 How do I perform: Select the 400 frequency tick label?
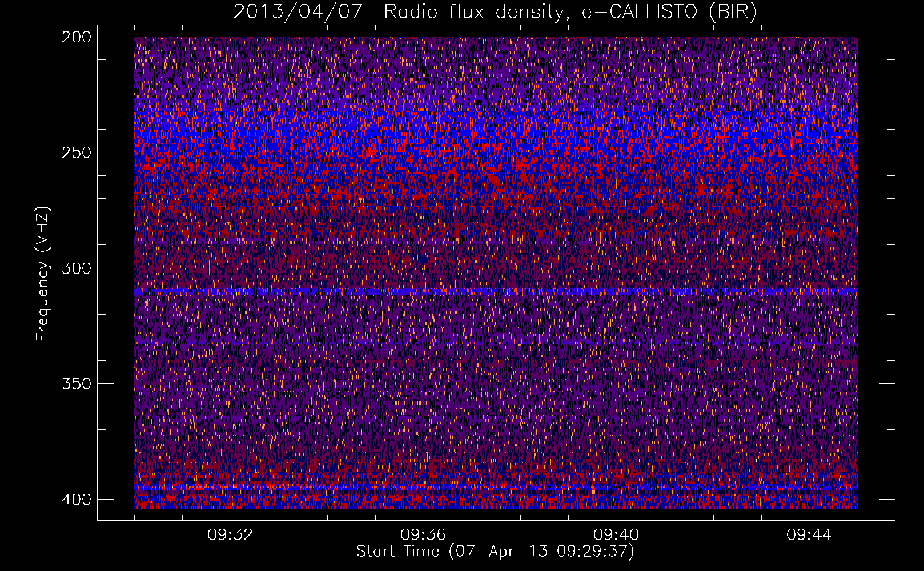76,500
